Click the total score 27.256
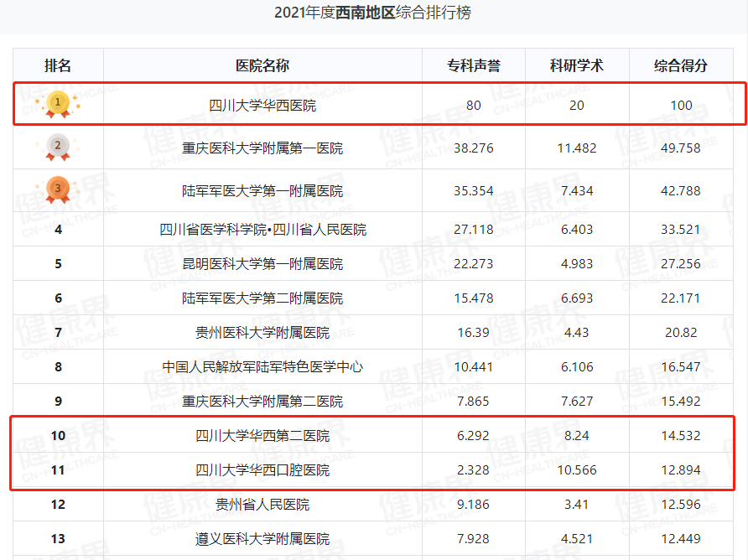This screenshot has height=560, width=748. click(681, 264)
